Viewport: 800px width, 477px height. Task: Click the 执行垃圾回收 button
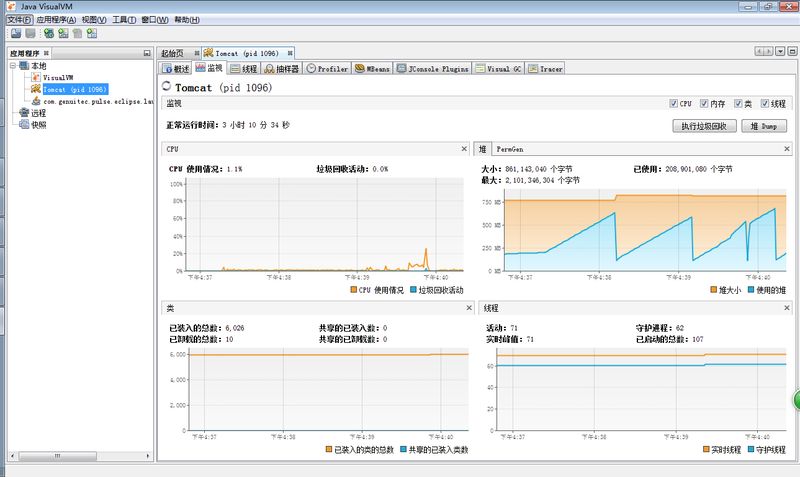[704, 125]
